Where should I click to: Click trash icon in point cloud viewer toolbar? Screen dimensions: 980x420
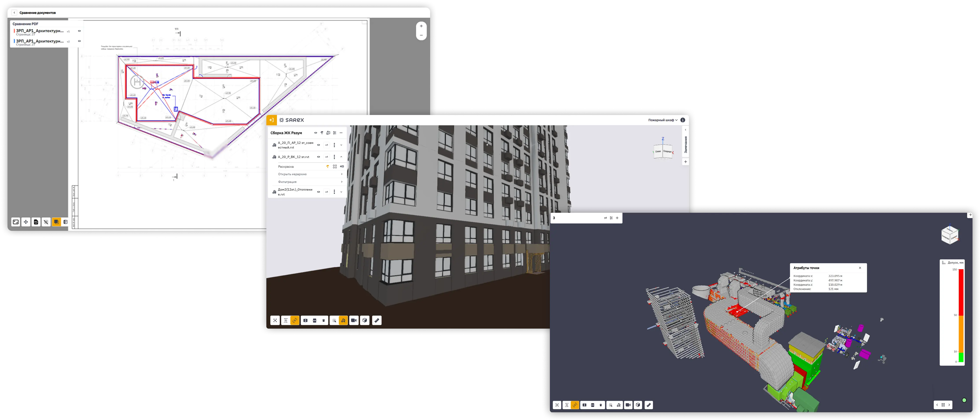tap(601, 405)
